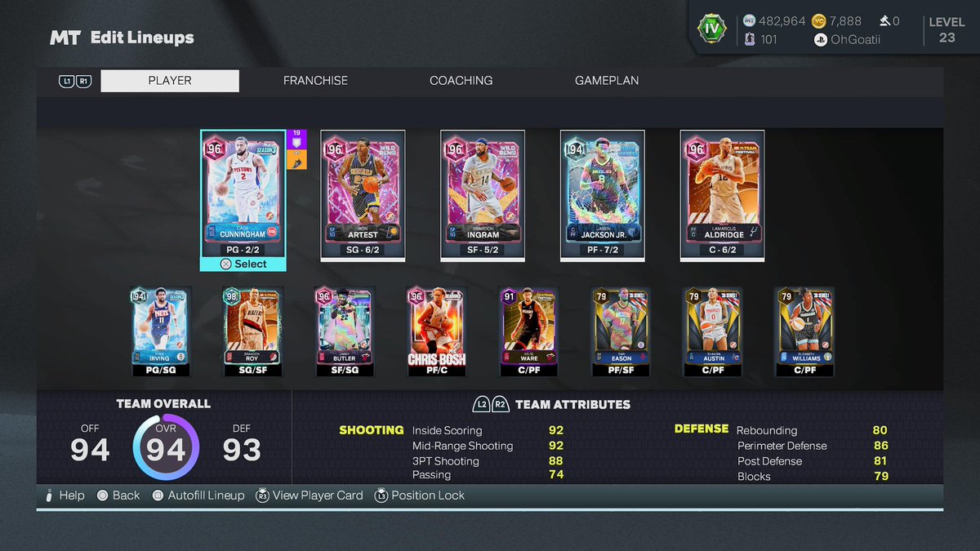The image size is (980, 551).
Task: Click Position Lock
Action: [x=420, y=495]
